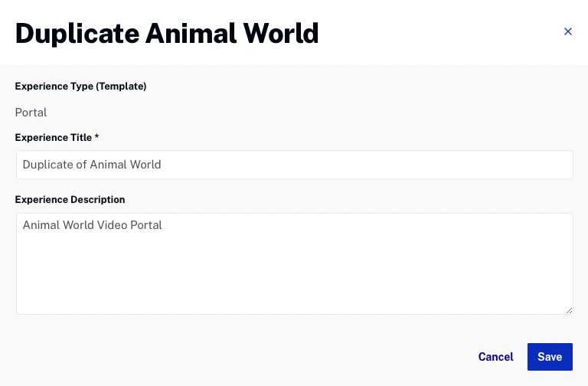Image resolution: width=588 pixels, height=386 pixels.
Task: Select the Portal template type text
Action: pyautogui.click(x=31, y=113)
